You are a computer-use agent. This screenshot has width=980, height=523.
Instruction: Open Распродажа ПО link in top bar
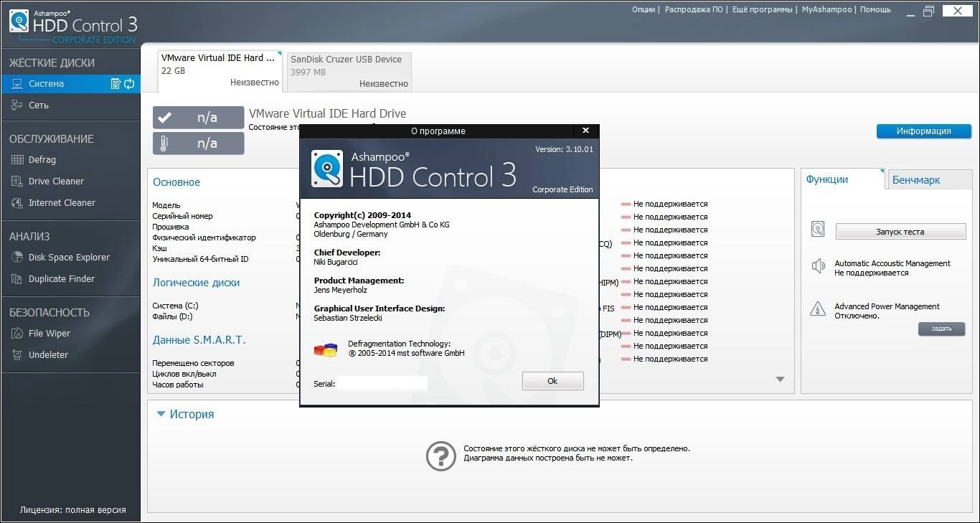tap(694, 9)
